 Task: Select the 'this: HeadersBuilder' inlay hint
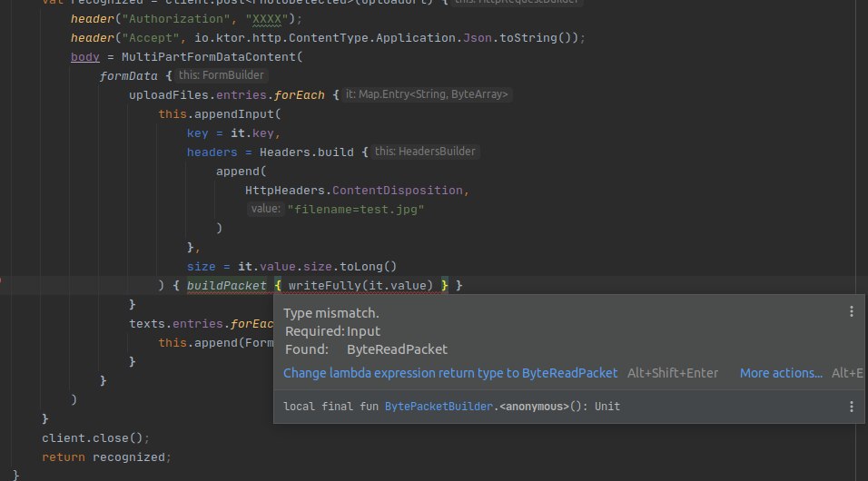tap(425, 152)
